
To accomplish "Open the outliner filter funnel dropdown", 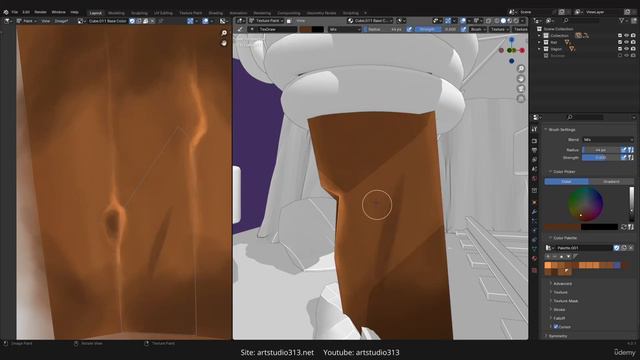I will [622, 20].
